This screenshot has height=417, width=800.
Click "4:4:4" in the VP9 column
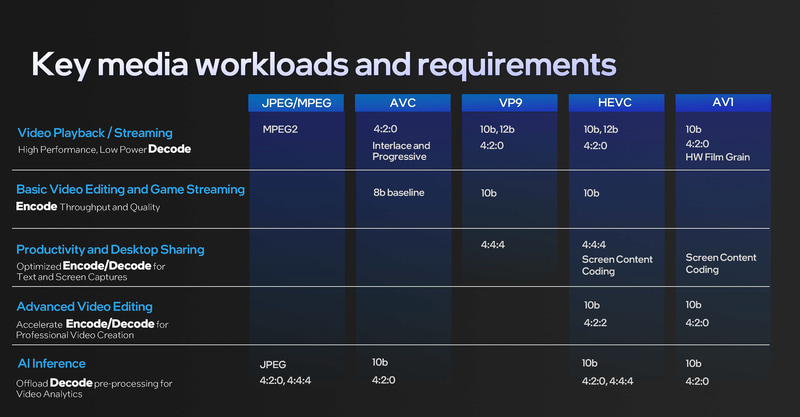(x=492, y=244)
